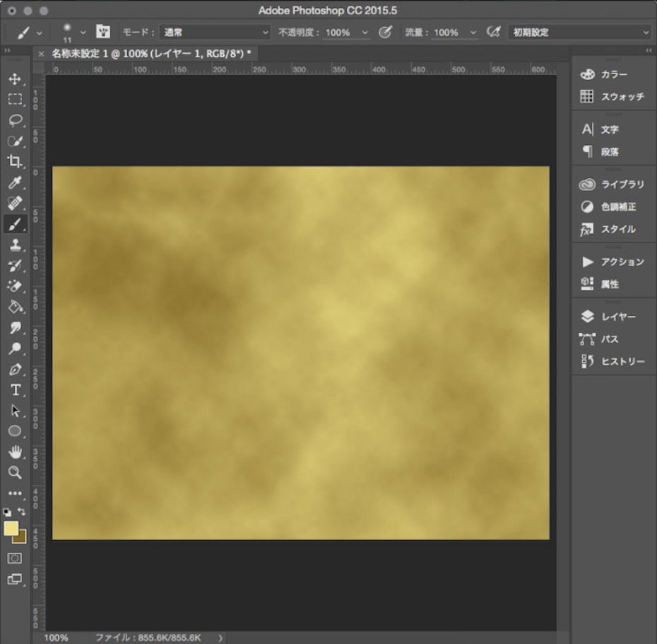The height and width of the screenshot is (644, 657).
Task: Select the Move tool
Action: pos(15,79)
